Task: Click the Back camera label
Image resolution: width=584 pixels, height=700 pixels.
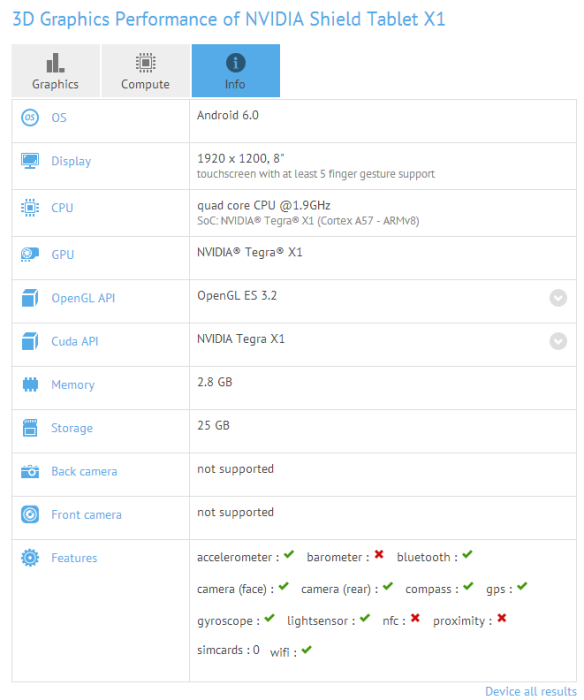Action: [x=84, y=471]
